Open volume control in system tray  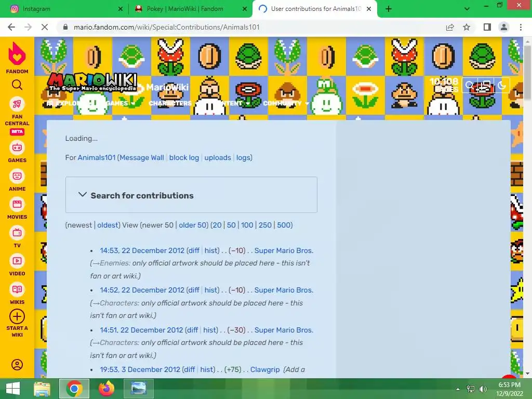tap(483, 389)
